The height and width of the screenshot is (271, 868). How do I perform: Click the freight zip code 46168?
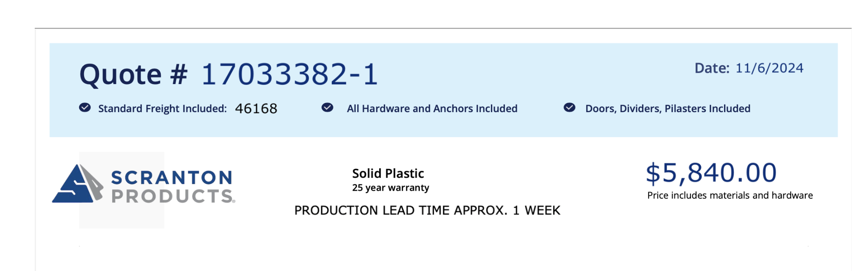pyautogui.click(x=256, y=108)
